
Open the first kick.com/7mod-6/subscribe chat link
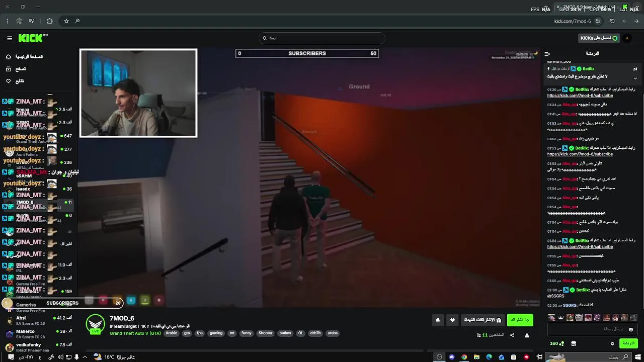(580, 96)
